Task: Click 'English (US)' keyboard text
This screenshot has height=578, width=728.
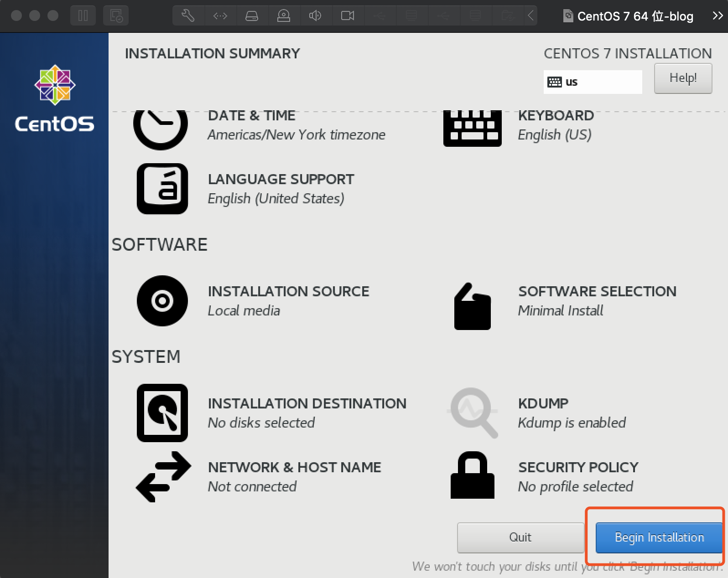Action: [x=555, y=135]
